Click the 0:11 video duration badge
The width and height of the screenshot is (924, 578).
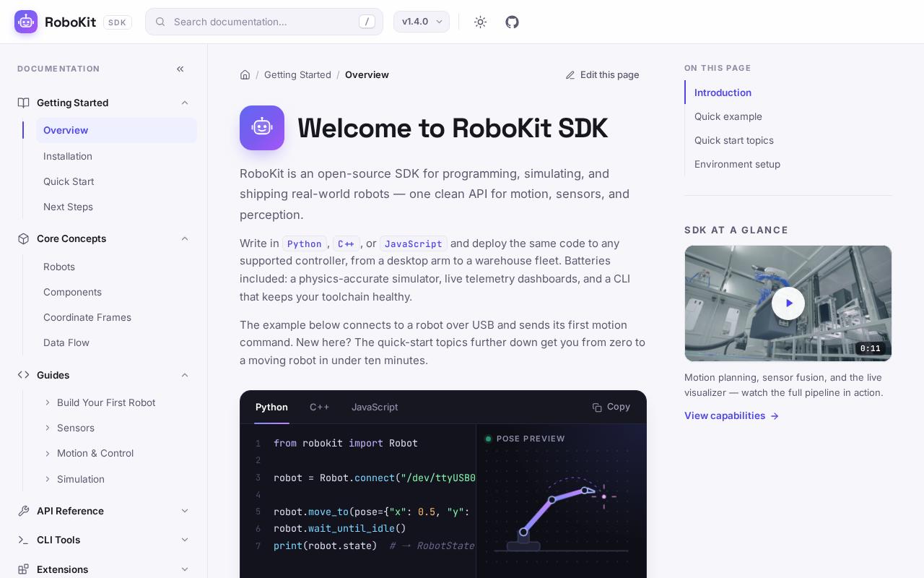871,348
